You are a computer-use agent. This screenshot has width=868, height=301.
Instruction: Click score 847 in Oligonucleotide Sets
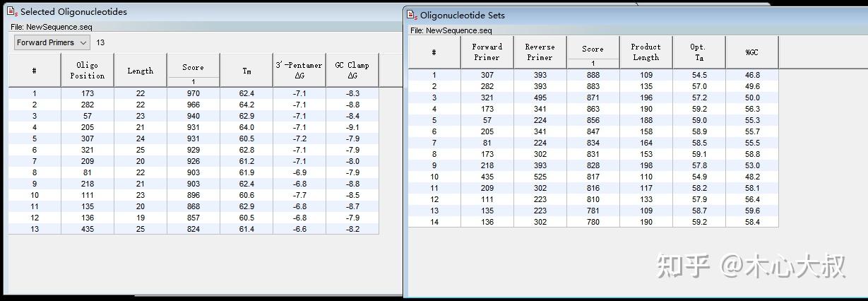point(593,131)
